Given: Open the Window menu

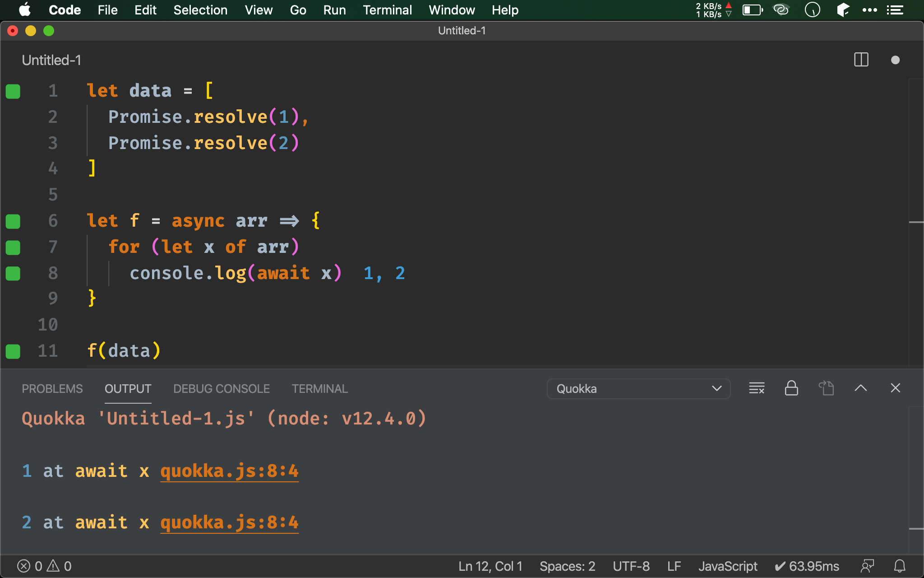Looking at the screenshot, I should [x=452, y=10].
